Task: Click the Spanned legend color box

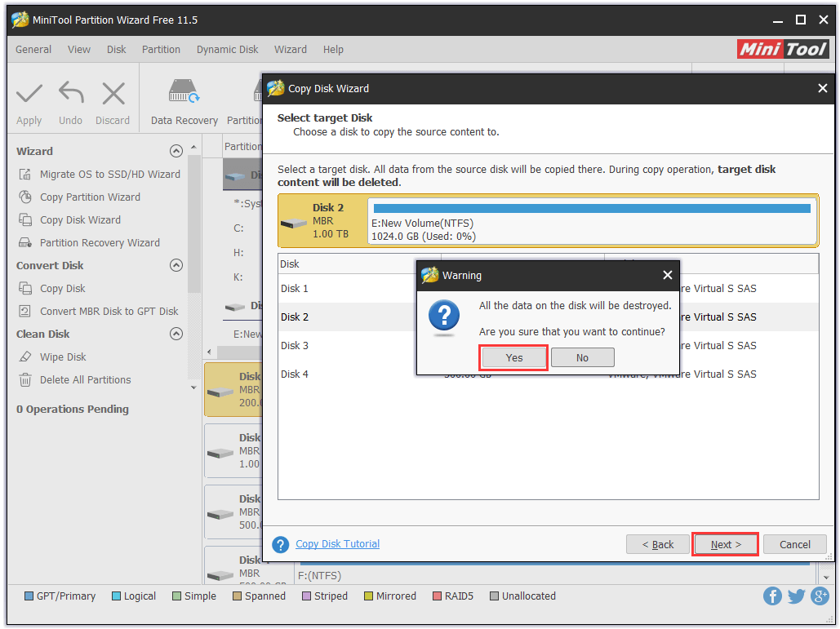Action: (x=238, y=596)
